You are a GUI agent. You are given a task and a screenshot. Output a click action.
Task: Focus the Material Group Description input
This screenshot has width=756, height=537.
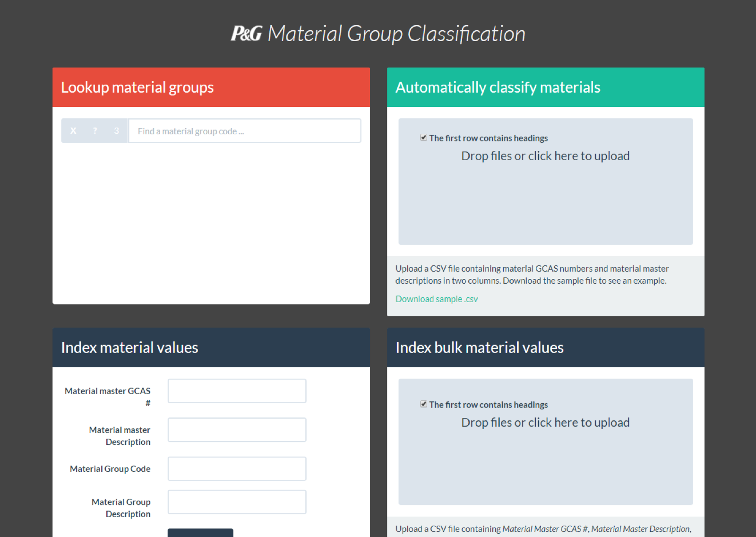237,502
